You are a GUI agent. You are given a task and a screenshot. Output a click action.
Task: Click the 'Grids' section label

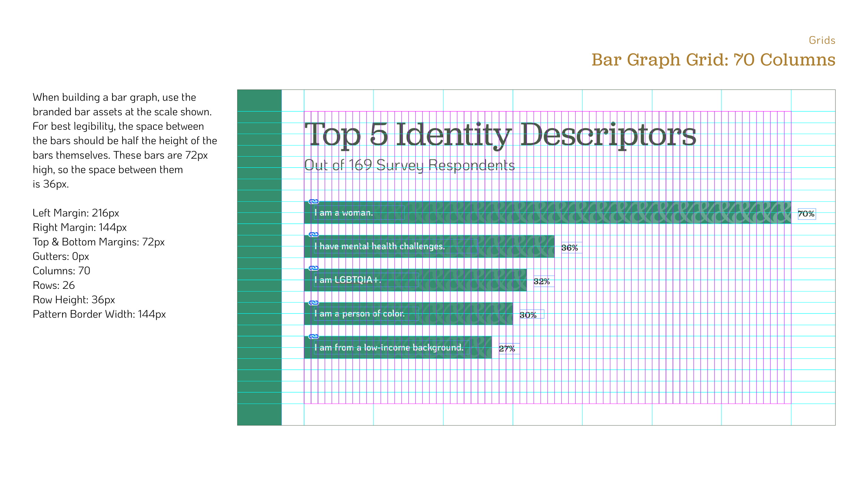[822, 40]
